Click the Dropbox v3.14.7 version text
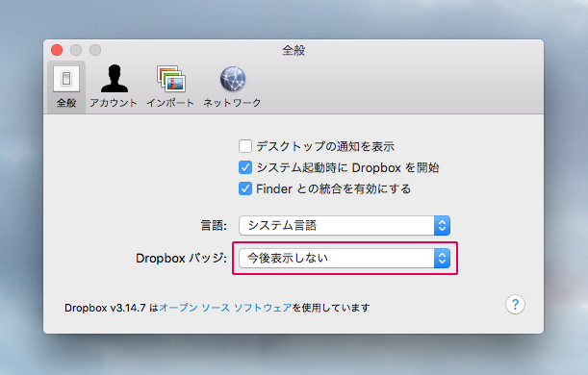The image size is (588, 375). pos(105,308)
